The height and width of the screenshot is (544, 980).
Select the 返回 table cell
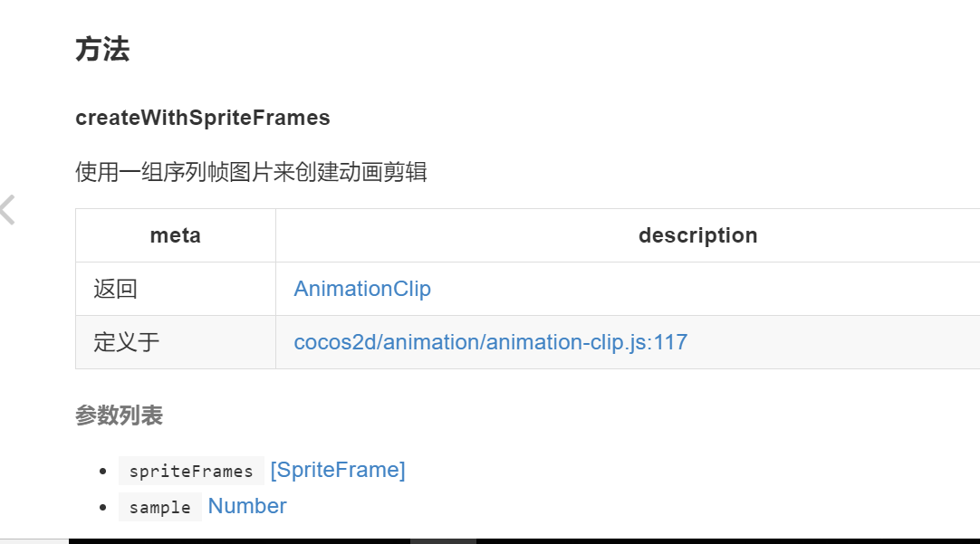click(116, 289)
